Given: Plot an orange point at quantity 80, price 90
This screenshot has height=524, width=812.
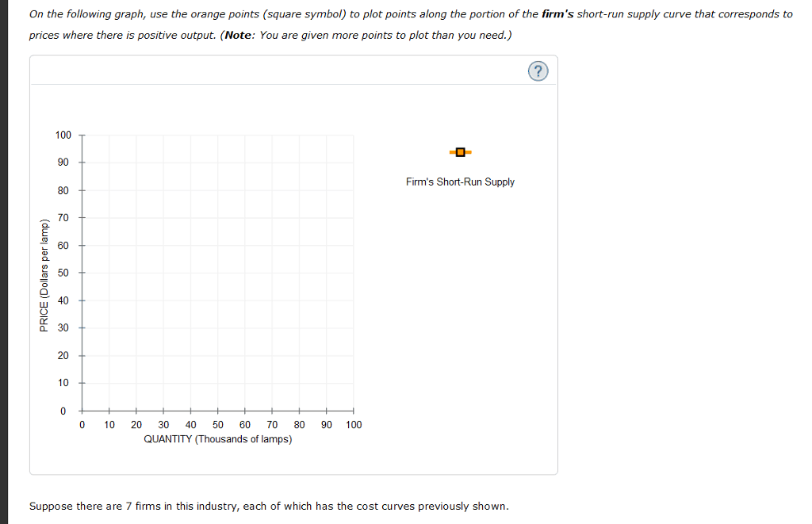Looking at the screenshot, I should (299, 163).
